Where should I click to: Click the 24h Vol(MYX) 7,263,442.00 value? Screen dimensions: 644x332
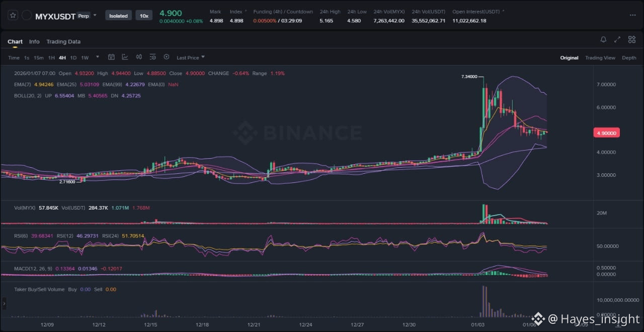[x=389, y=21]
